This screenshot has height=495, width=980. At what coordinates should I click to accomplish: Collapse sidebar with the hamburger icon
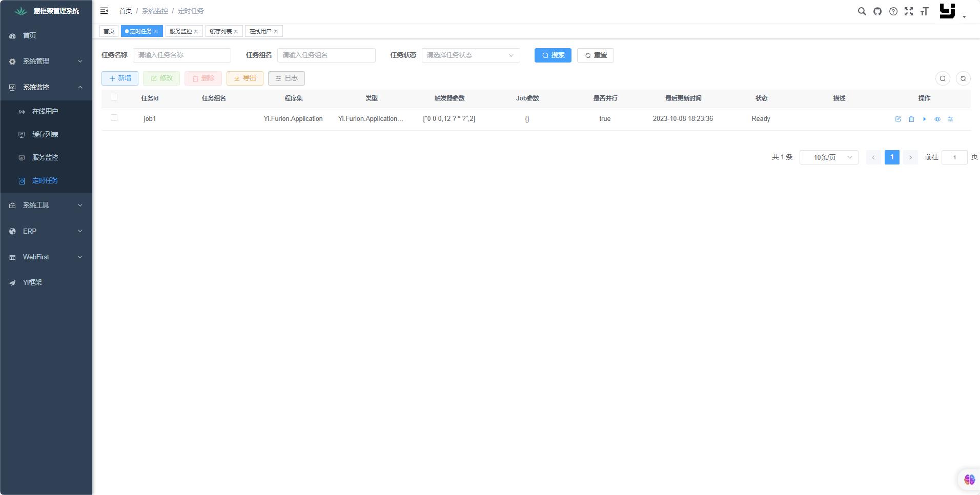point(104,11)
